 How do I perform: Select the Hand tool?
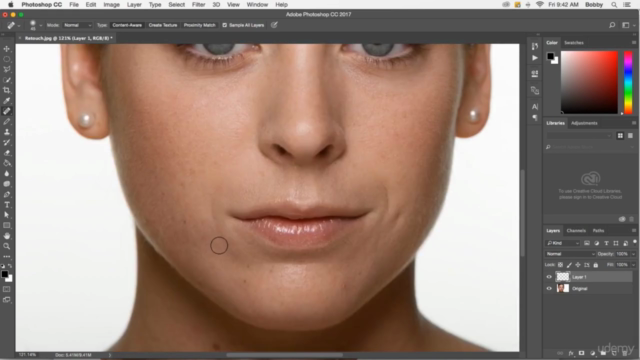[7, 236]
